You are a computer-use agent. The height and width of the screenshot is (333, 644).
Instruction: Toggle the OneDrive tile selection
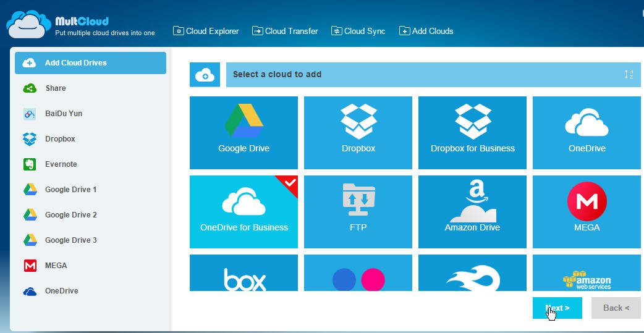(587, 133)
